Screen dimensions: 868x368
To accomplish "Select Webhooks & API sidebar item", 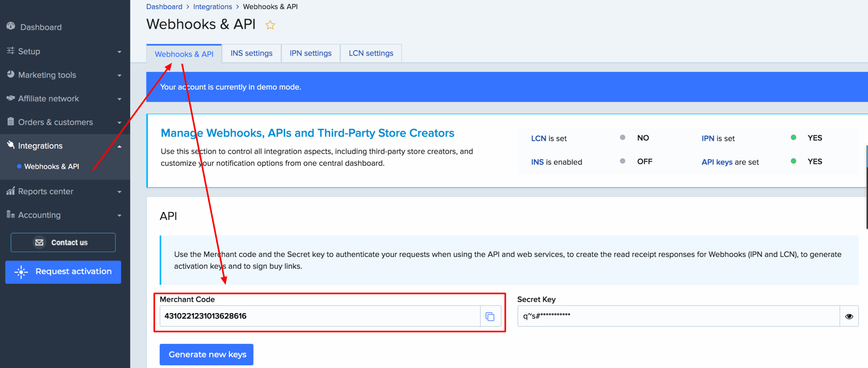I will click(52, 166).
